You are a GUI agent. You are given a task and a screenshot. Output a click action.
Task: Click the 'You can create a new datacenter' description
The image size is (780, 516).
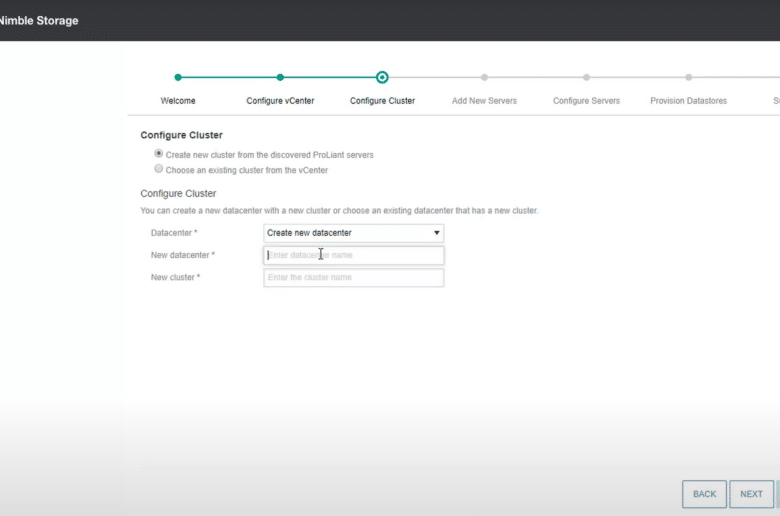pos(339,210)
